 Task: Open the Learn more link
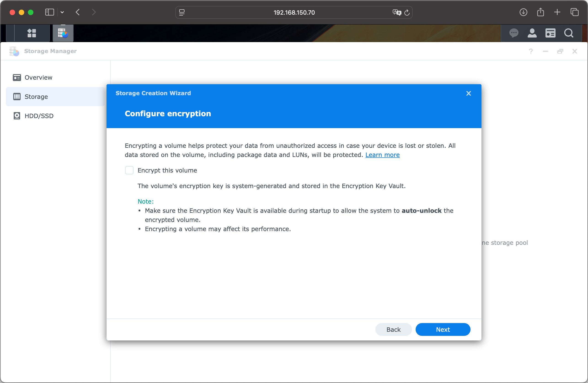pos(382,155)
